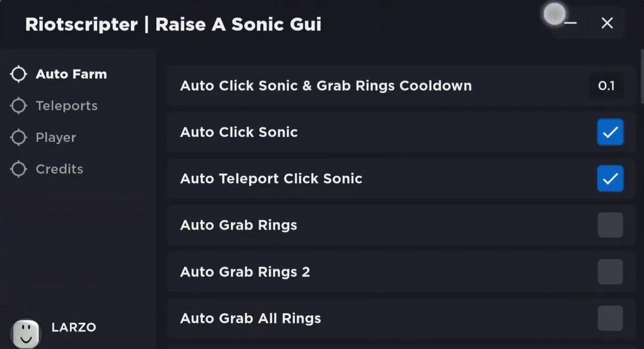Click the crosshair icon beside Teleports
The width and height of the screenshot is (644, 349).
tap(19, 106)
